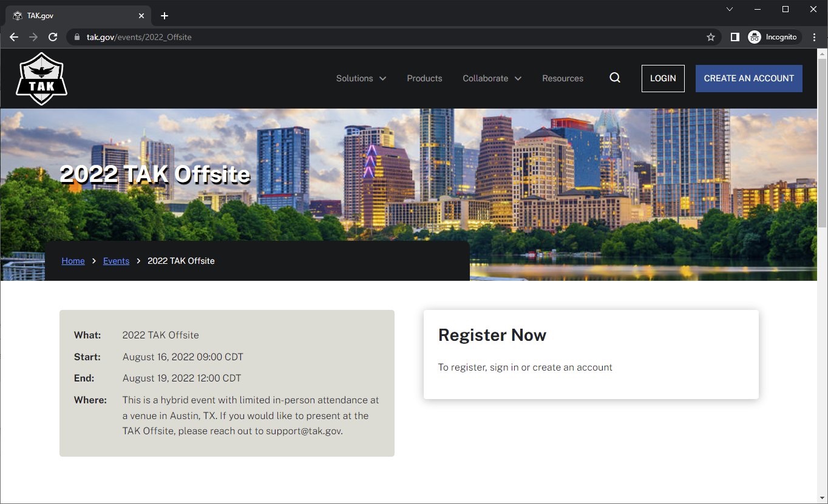
Task: Click the LOGIN button
Action: (663, 78)
